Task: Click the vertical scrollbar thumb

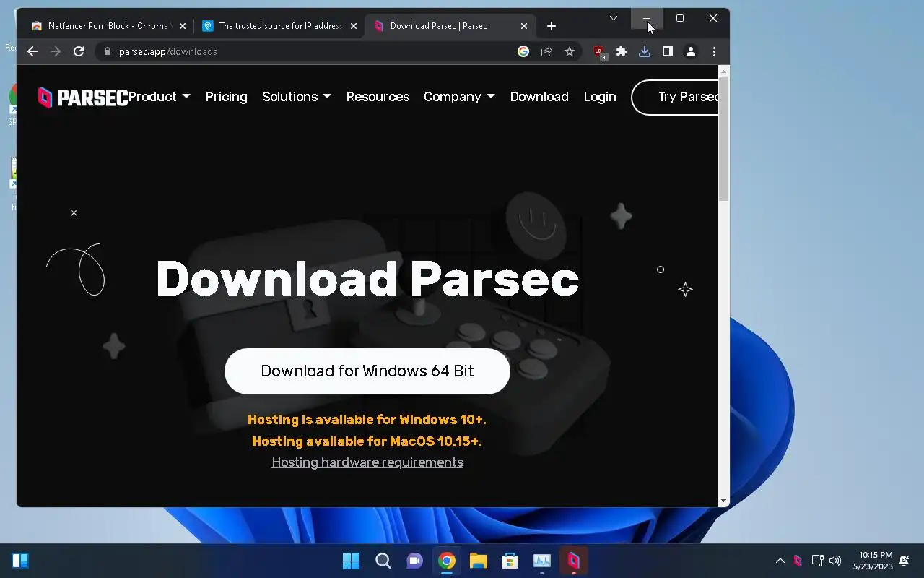Action: (724, 139)
